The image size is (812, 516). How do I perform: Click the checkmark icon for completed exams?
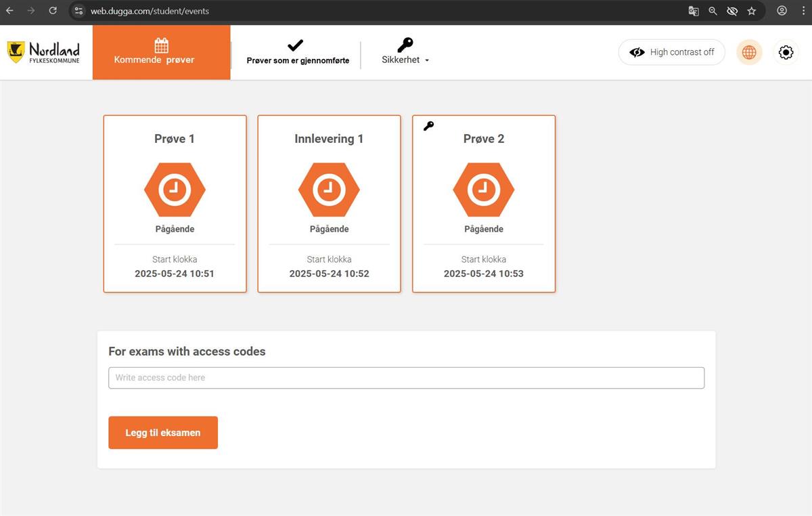pyautogui.click(x=295, y=45)
